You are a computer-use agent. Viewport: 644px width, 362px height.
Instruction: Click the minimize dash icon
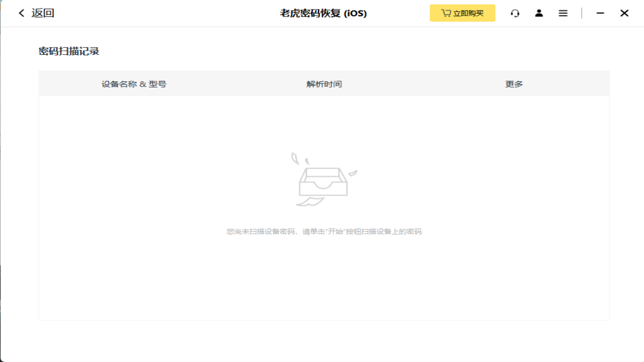point(600,13)
